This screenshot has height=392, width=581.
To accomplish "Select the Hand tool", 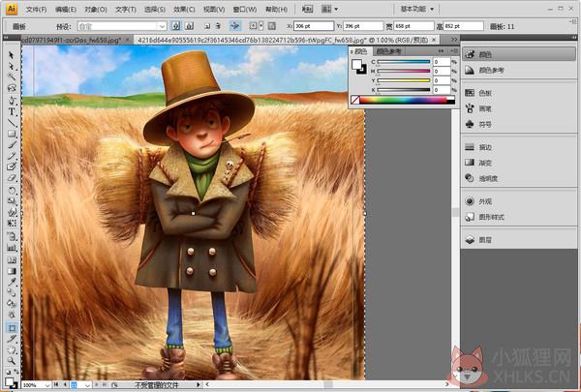I will [12, 349].
